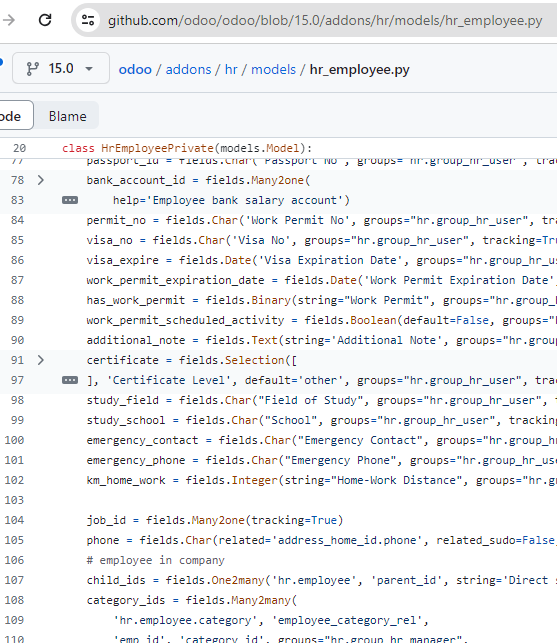This screenshot has width=557, height=643.
Task: Click work_permit_scheduled_activity field name
Action: click(185, 320)
